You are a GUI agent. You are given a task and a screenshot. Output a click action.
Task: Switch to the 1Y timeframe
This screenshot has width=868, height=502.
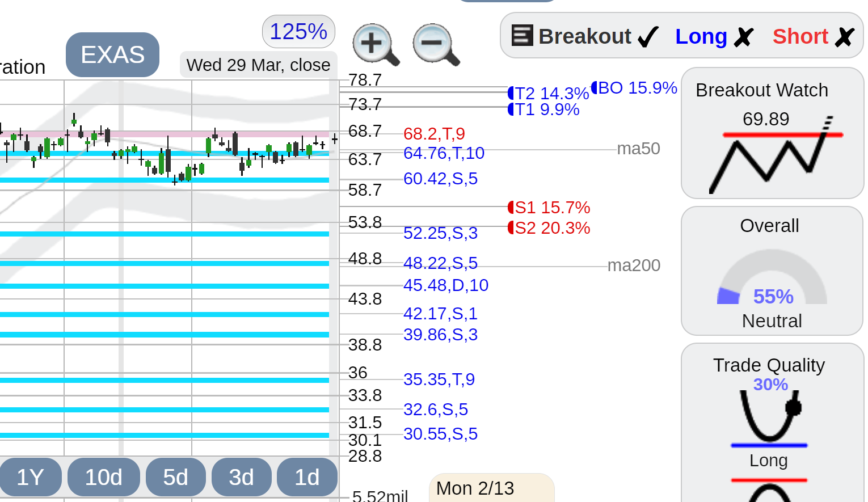(30, 477)
